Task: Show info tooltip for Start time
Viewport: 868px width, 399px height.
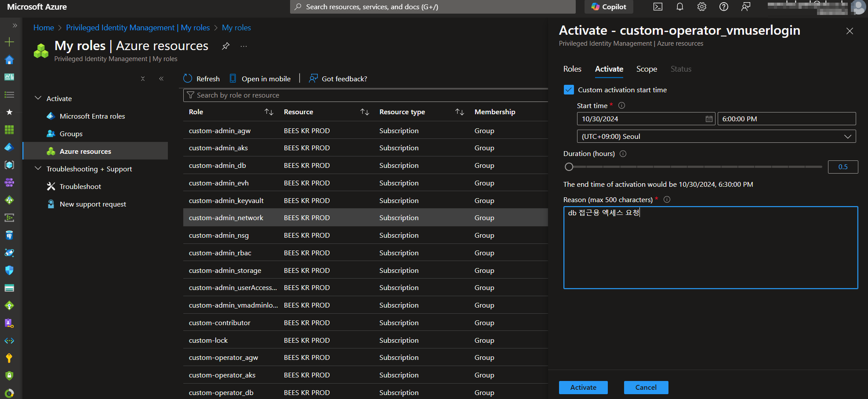Action: pos(621,105)
